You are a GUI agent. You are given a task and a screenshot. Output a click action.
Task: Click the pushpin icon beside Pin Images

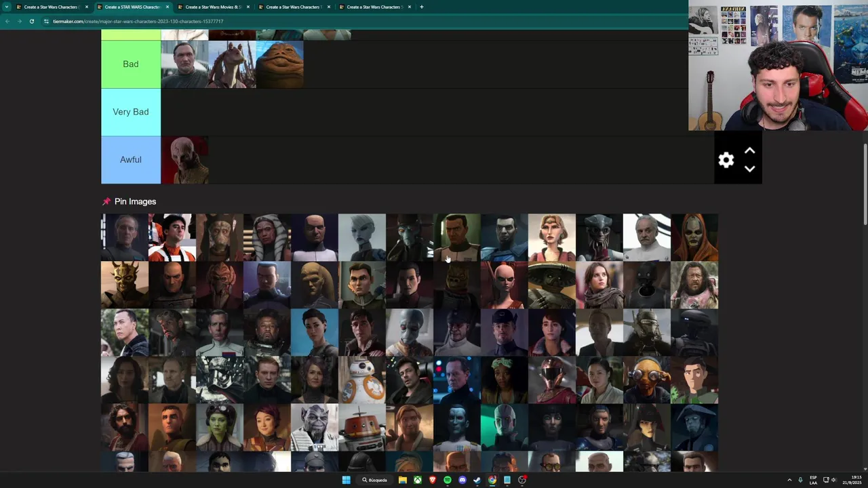point(106,201)
